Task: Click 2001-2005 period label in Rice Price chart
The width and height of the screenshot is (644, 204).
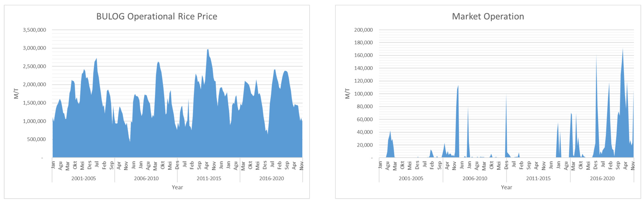Action: pos(84,178)
